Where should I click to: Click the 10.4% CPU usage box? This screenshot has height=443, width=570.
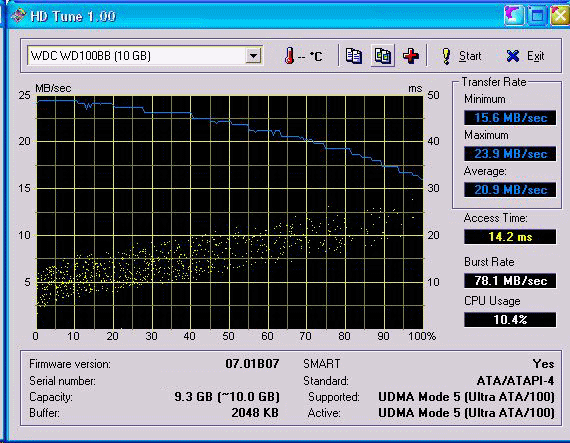[510, 320]
